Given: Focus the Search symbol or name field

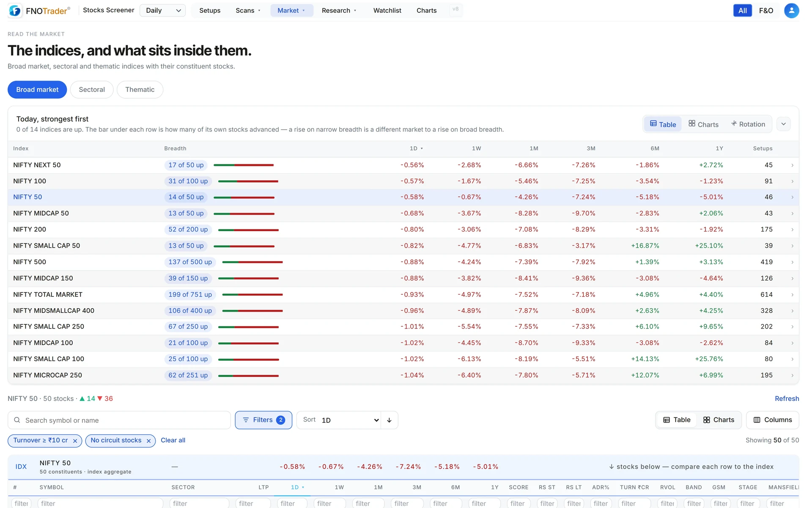Looking at the screenshot, I should [x=119, y=420].
